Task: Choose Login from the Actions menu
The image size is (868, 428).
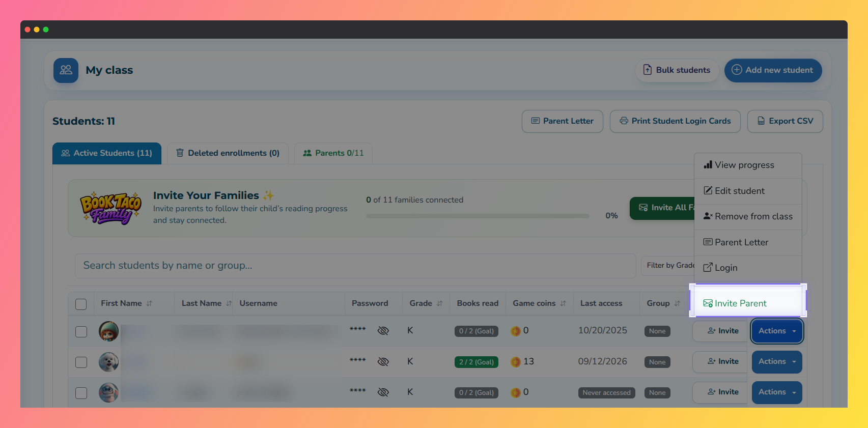Action: point(748,268)
